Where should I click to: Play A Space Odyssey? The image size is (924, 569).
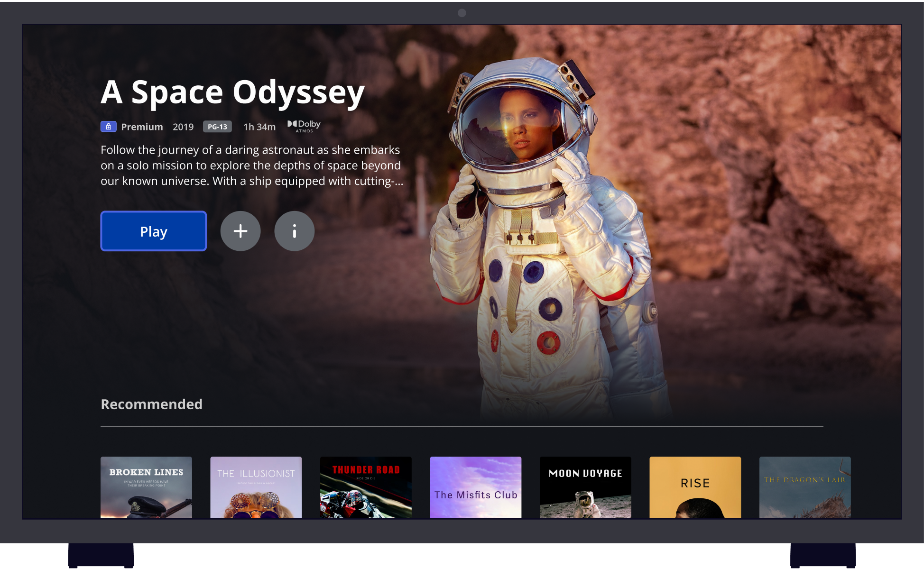tap(154, 231)
